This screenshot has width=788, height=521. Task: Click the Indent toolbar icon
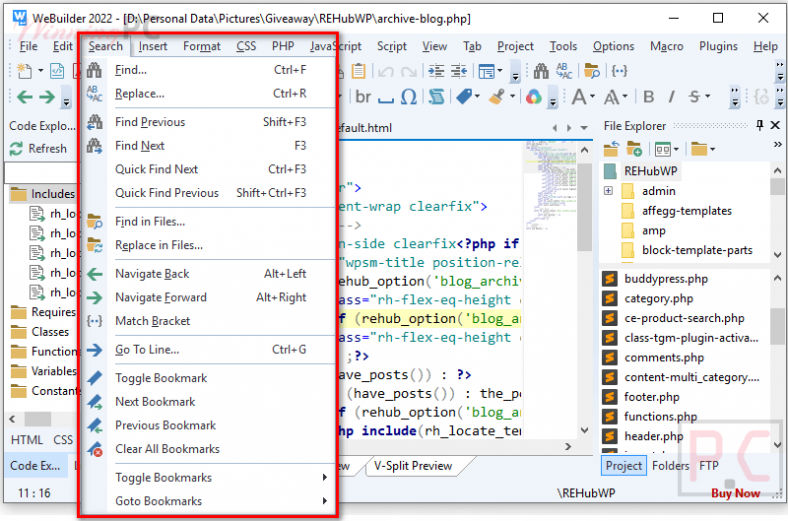pyautogui.click(x=436, y=71)
